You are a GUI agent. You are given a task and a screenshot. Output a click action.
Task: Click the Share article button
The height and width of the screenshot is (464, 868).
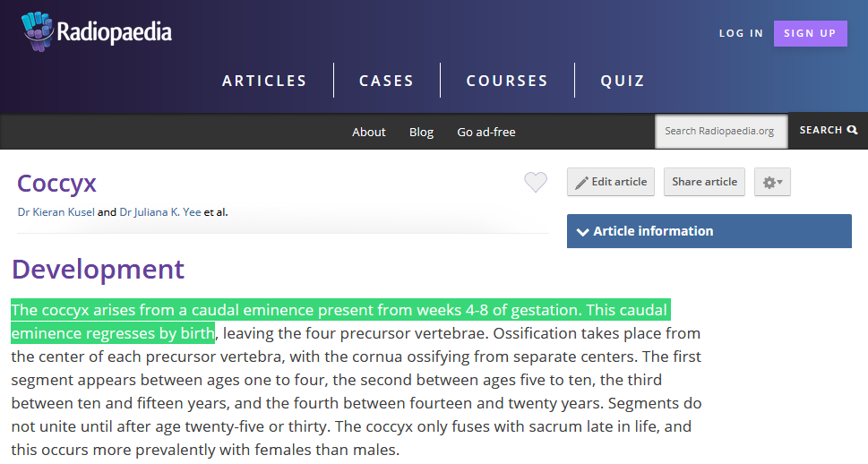tap(704, 182)
